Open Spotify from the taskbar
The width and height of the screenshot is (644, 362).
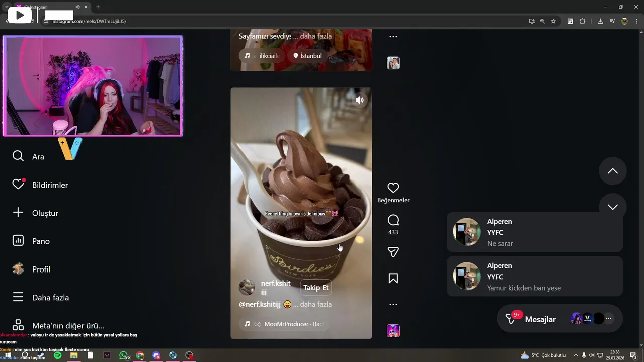57,355
